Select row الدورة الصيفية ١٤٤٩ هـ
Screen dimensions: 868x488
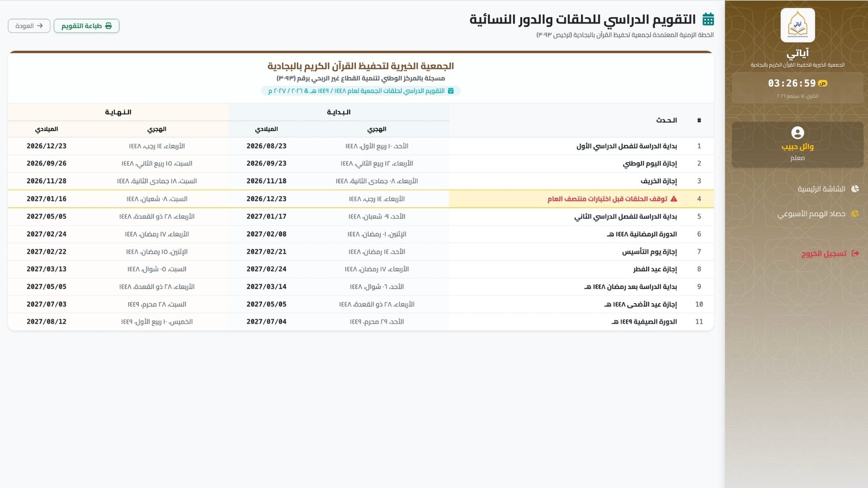coord(361,322)
